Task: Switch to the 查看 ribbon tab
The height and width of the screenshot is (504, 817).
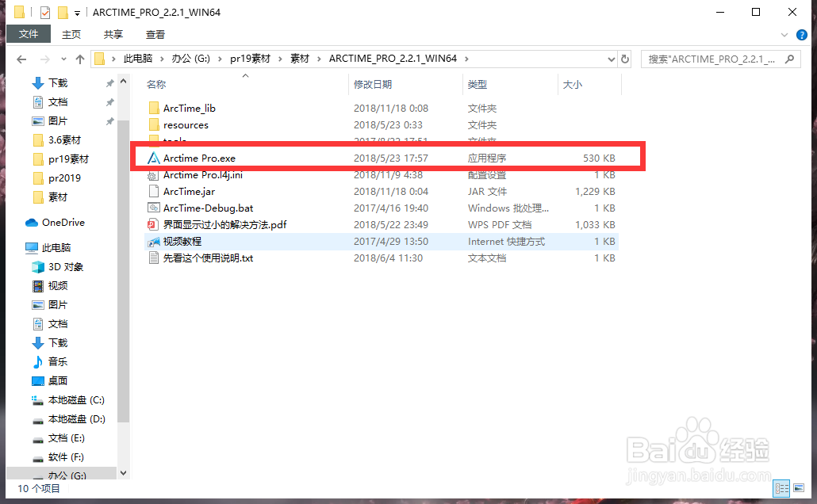Action: pyautogui.click(x=155, y=34)
